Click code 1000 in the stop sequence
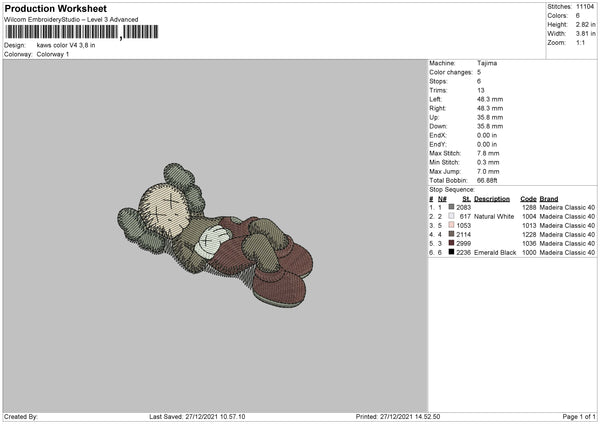The image size is (600, 424). (529, 252)
